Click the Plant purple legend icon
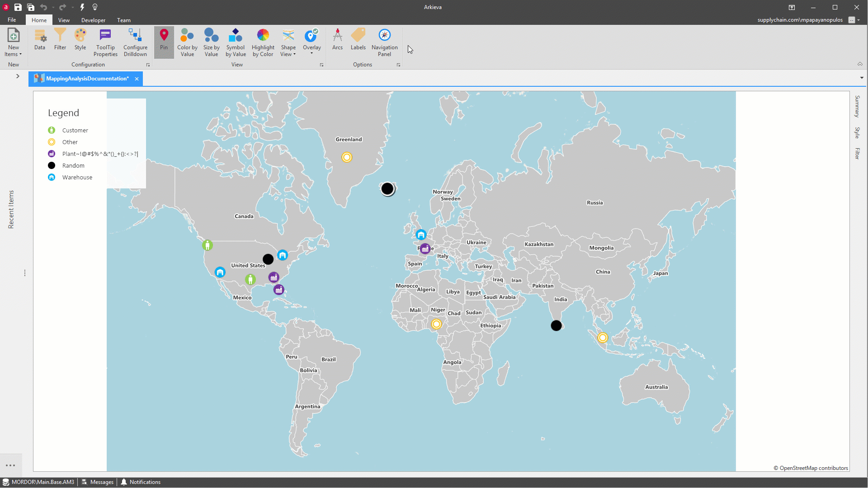The height and width of the screenshot is (488, 868). coord(52,154)
